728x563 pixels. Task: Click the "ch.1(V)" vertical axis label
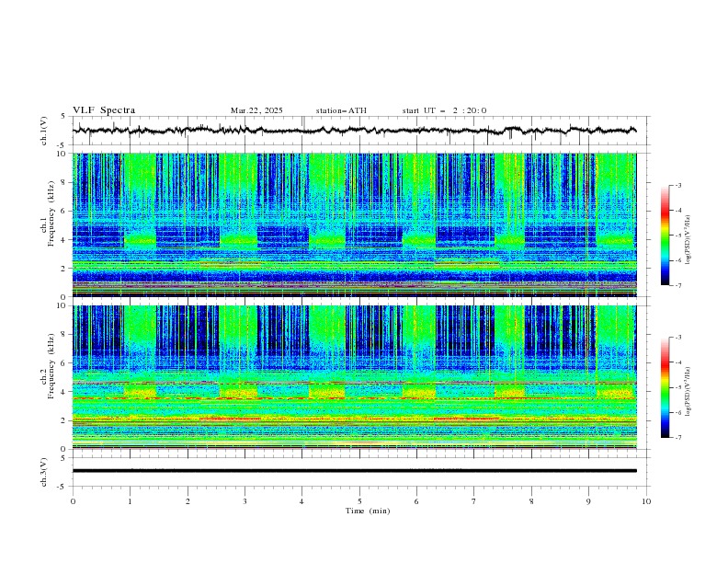pyautogui.click(x=44, y=131)
